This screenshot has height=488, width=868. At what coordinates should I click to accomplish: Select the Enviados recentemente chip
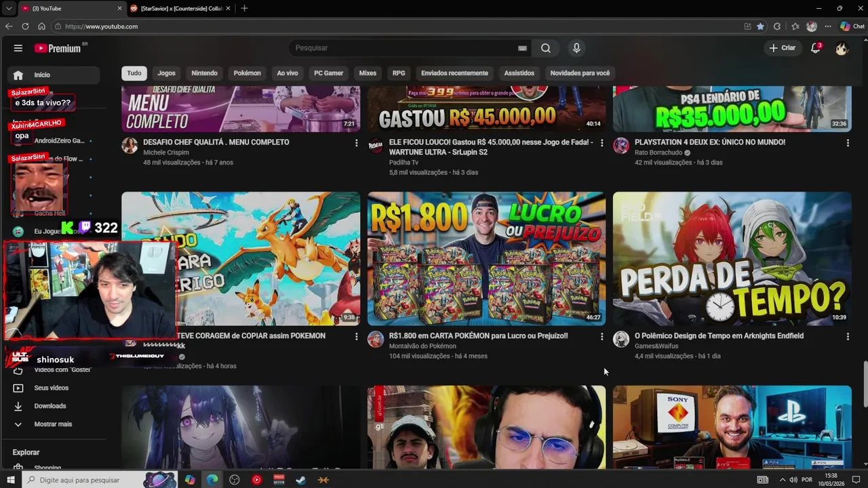[x=454, y=73]
